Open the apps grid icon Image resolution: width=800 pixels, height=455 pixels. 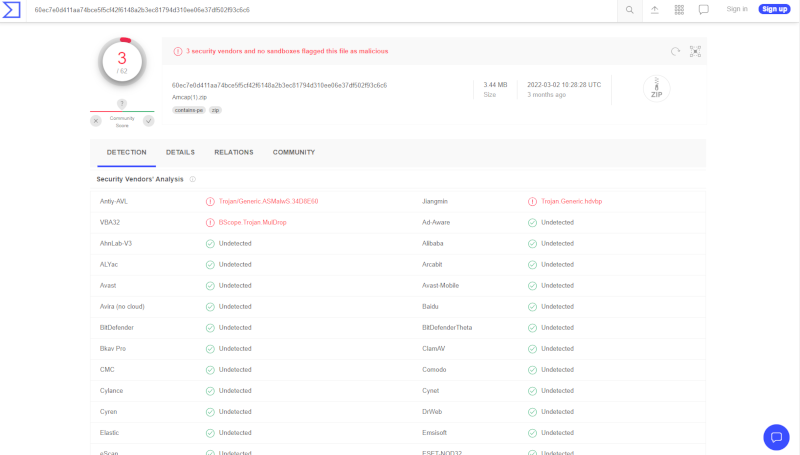coord(679,10)
